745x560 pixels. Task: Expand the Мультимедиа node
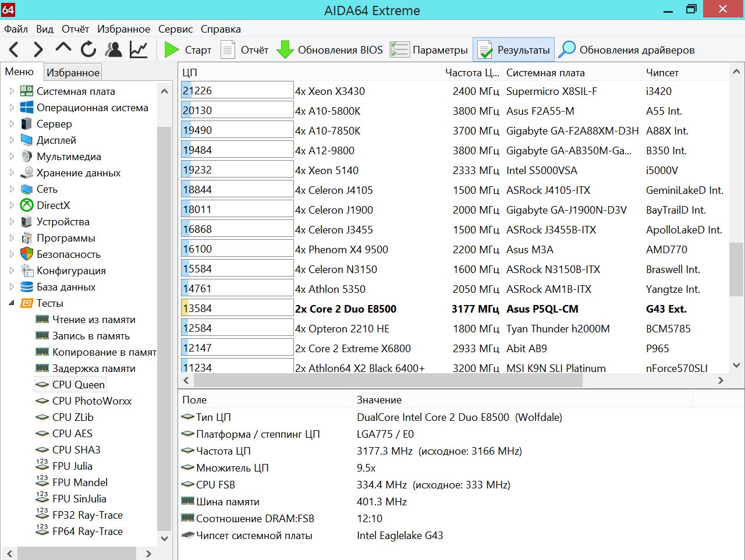tap(12, 157)
